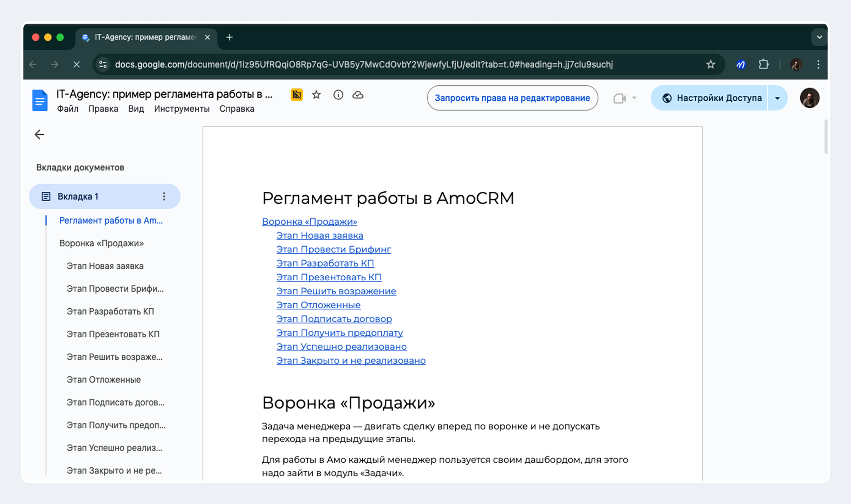The height and width of the screenshot is (504, 851).
Task: Expand the Настройки Доступа dropdown arrow
Action: 777,98
